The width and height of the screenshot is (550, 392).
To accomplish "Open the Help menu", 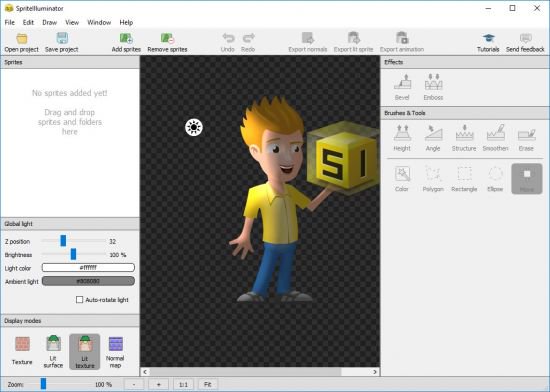I will tap(126, 22).
